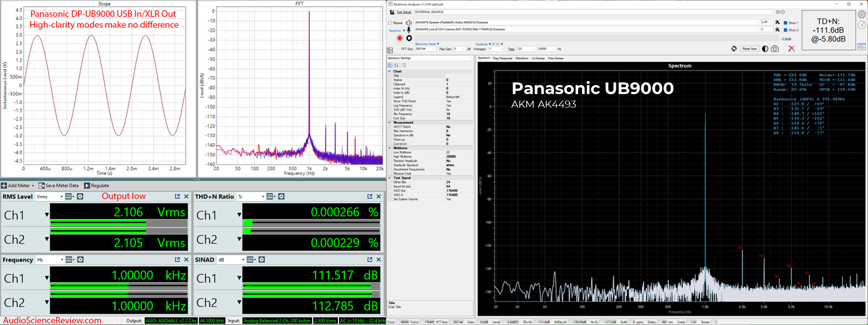The height and width of the screenshot is (325, 868).
Task: Collapse the Test Signal category
Action: 389,178
